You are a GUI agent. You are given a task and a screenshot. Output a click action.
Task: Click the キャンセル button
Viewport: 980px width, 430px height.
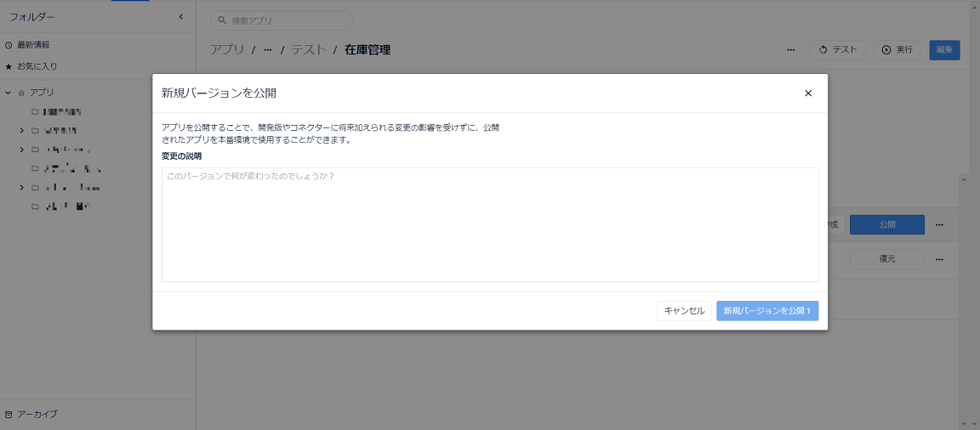(684, 311)
